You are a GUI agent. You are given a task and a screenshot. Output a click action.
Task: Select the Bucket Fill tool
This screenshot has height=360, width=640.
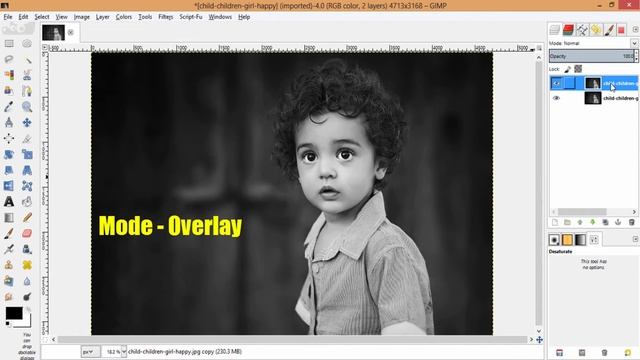coord(27,202)
